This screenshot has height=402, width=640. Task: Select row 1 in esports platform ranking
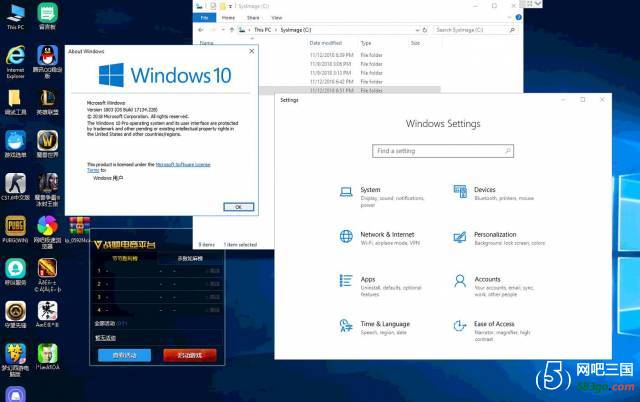158,271
